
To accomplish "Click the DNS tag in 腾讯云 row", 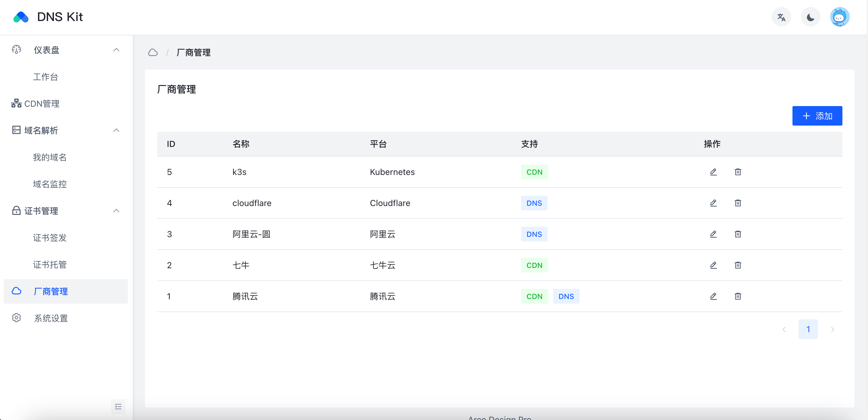I will [x=566, y=296].
